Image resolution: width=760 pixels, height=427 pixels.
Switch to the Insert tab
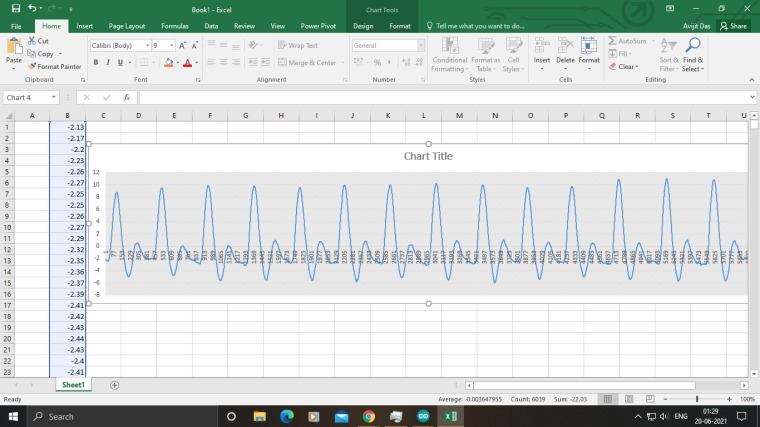click(84, 26)
